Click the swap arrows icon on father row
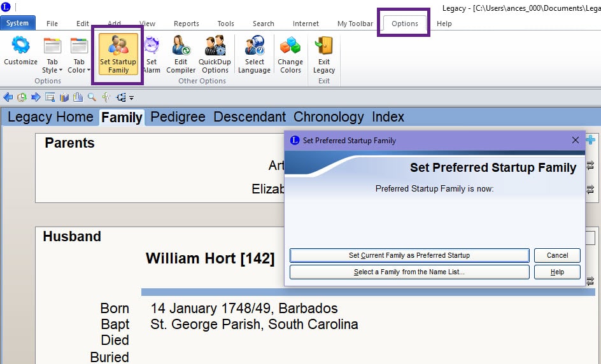601x364 pixels. 590,165
